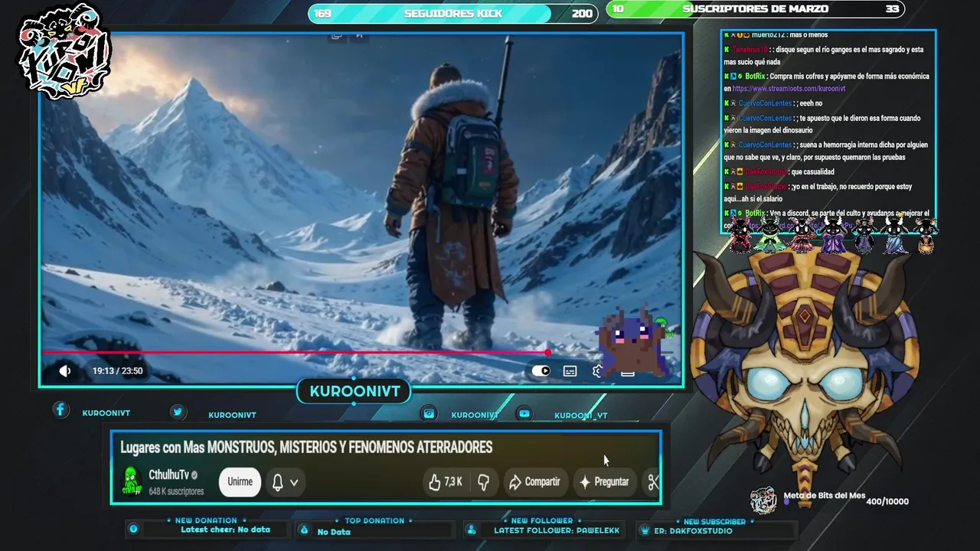
Task: Click the 648 K suscriptores text
Action: [176, 491]
